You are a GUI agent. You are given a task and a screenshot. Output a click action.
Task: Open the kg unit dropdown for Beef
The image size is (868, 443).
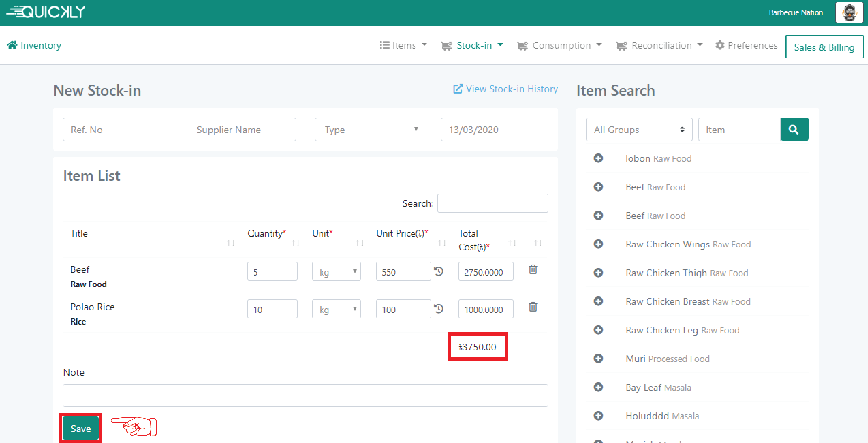(336, 271)
